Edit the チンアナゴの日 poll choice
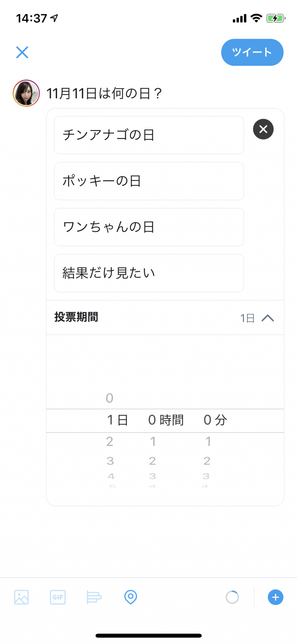This screenshot has width=297, height=644. coord(149,135)
